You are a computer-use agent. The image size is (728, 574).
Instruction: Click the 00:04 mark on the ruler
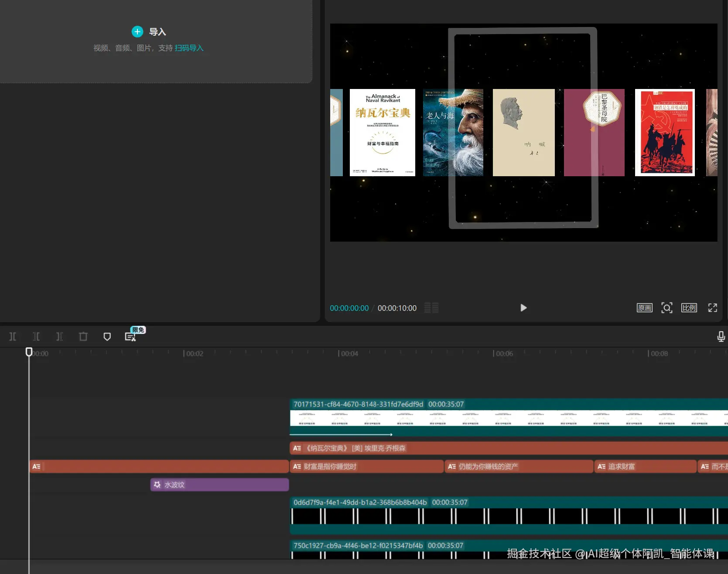point(349,354)
